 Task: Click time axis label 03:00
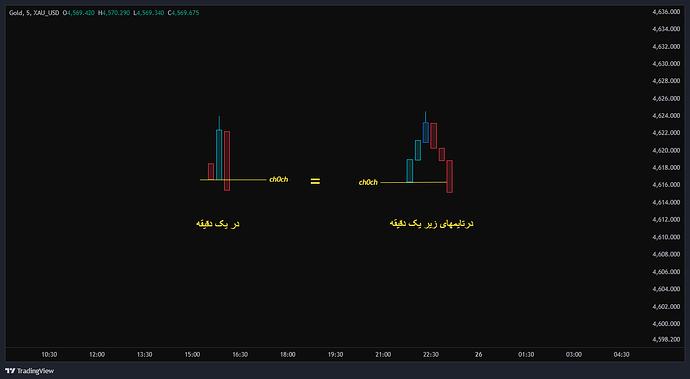point(574,354)
